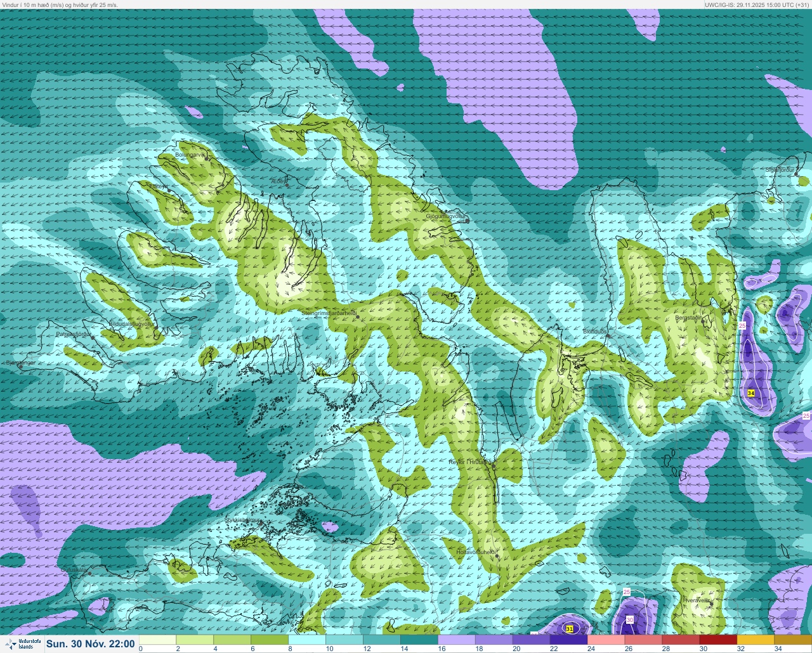The height and width of the screenshot is (653, 812).
Task: Select the 32–34 m/s legend color
Action: coord(756,640)
